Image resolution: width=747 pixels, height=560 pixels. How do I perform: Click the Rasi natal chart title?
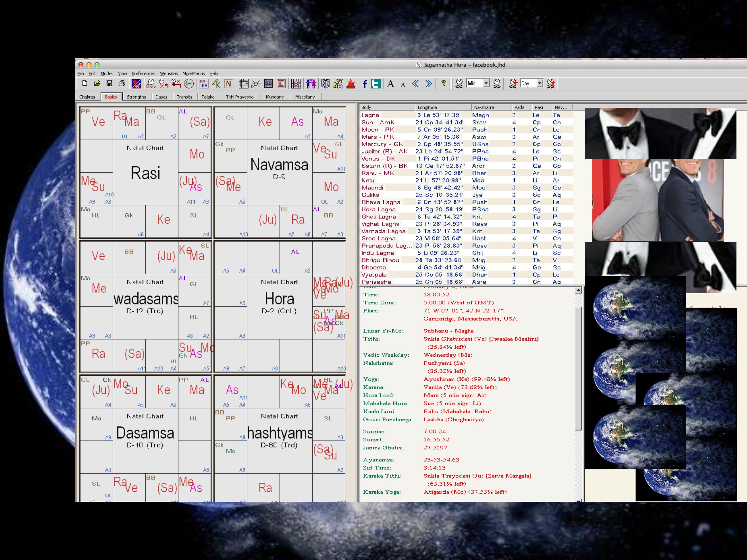145,173
